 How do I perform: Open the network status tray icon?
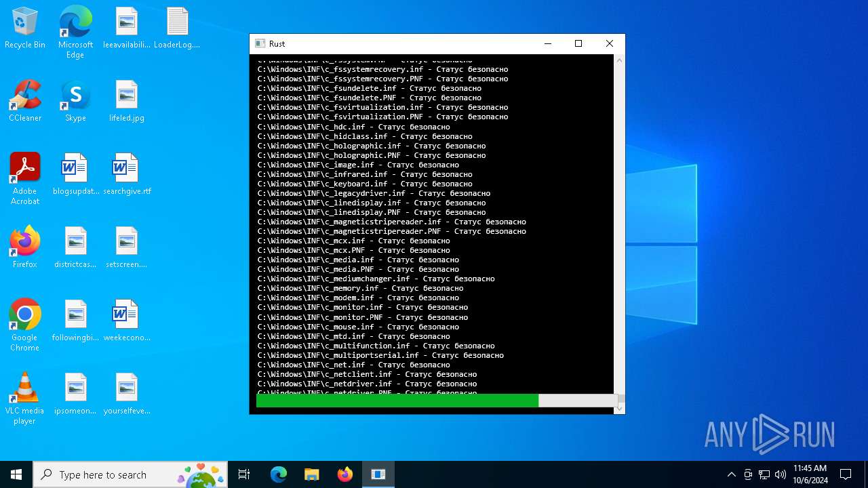764,474
